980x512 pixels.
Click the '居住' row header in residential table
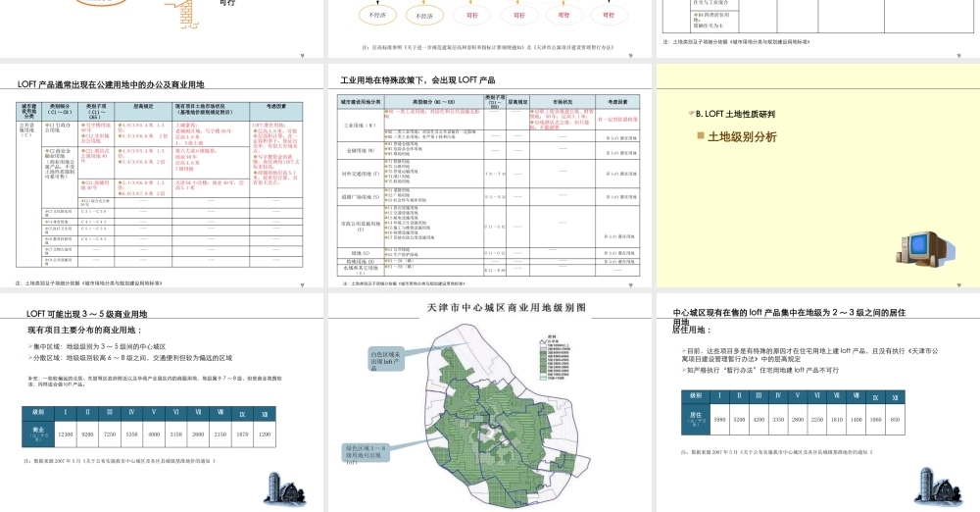point(696,418)
